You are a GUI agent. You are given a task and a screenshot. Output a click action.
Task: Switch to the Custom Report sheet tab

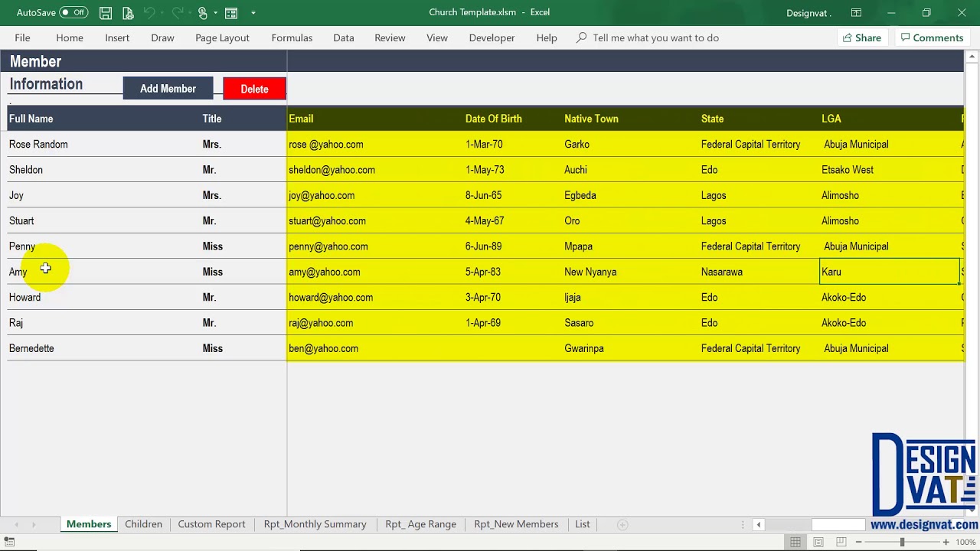click(211, 524)
